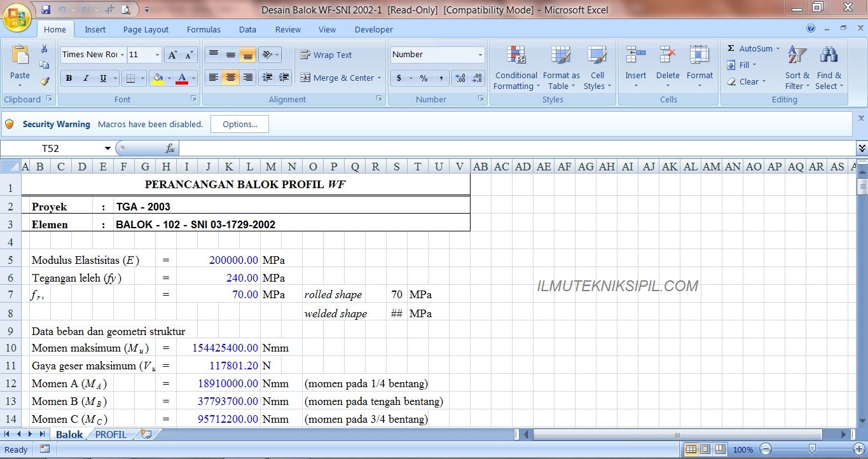Switch to Insert ribbon tab
The width and height of the screenshot is (868, 459).
point(95,29)
